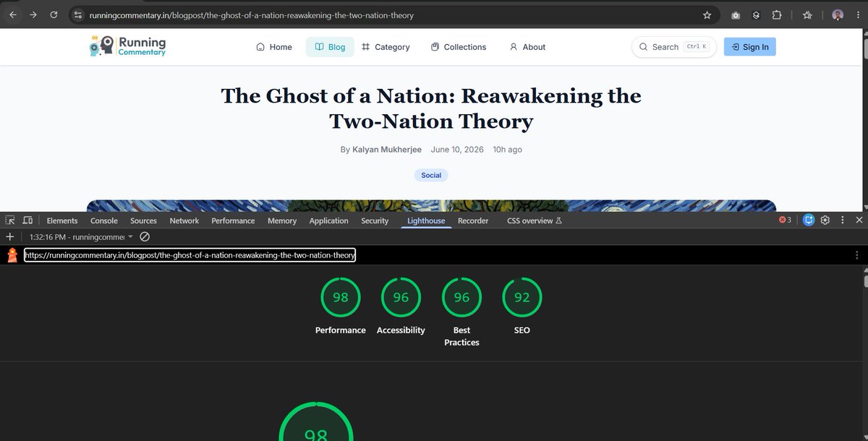Jump to SEO score gauge 92
Screen dimensions: 868x441
point(522,307)
